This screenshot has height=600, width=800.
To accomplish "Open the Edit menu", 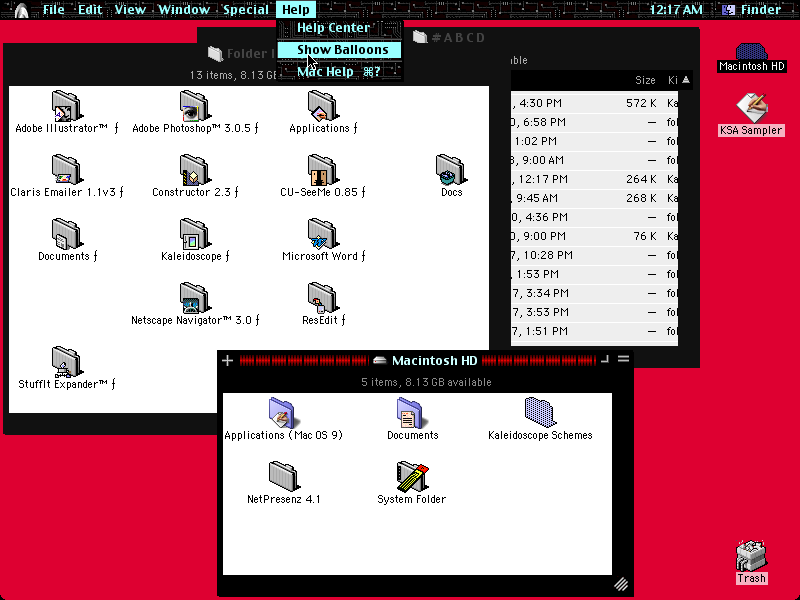I will pyautogui.click(x=90, y=10).
